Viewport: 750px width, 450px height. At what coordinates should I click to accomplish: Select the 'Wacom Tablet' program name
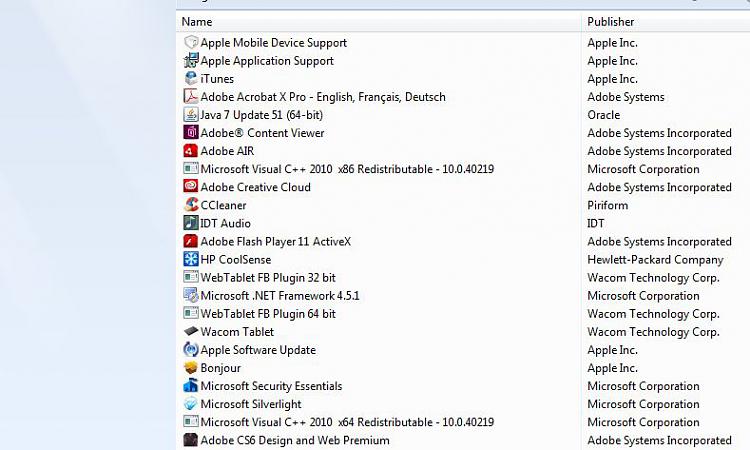[x=237, y=332]
